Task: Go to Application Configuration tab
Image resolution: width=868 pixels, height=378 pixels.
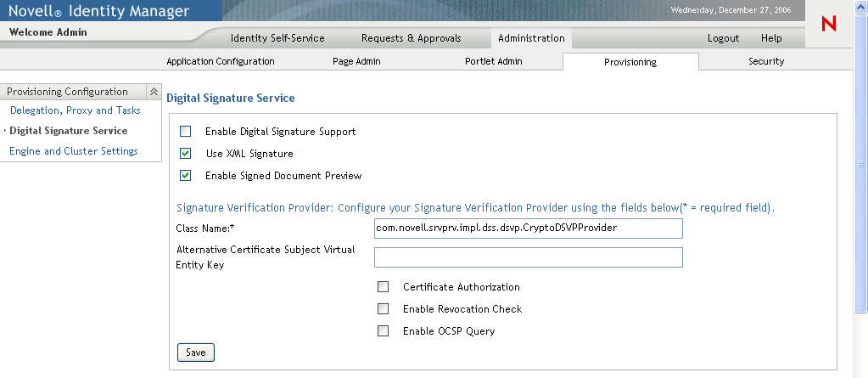Action: [x=221, y=61]
